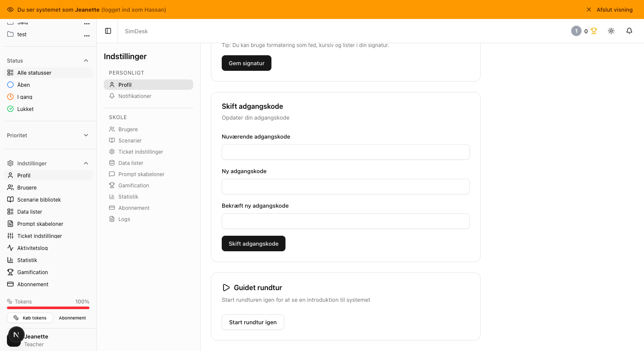Screen dimensions: 644x351
Task: Select the Lukket status filter
Action: point(48,109)
